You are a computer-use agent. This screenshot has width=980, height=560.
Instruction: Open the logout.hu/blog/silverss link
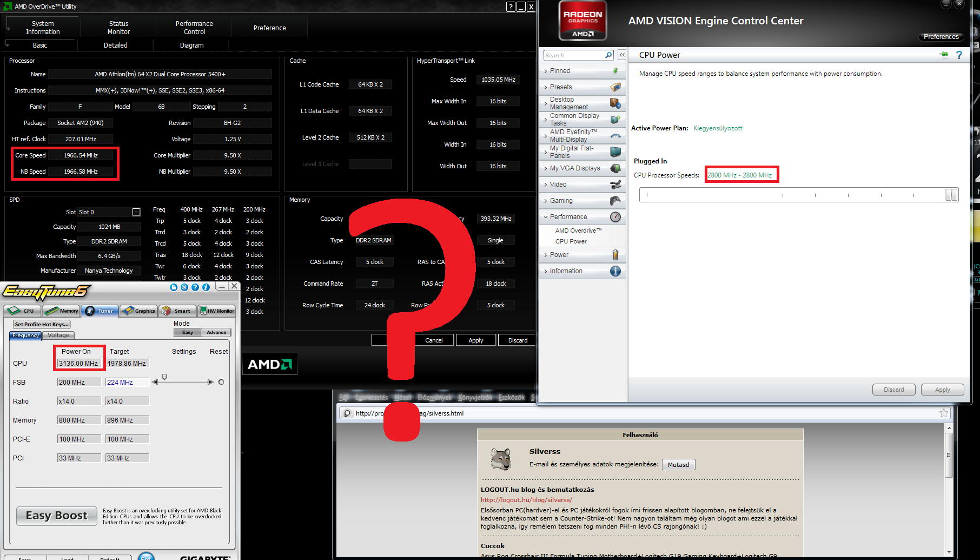point(526,500)
